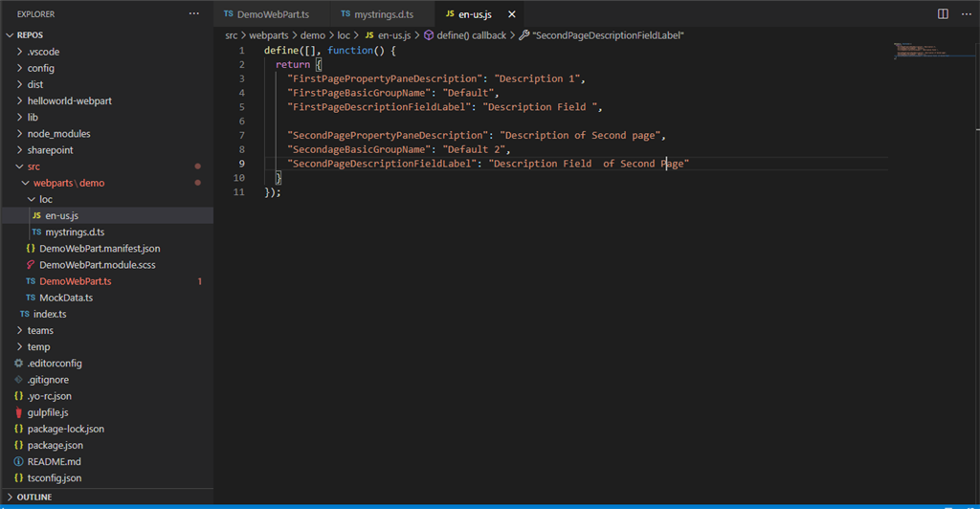
Task: Close the en-us.js tab
Action: point(512,14)
